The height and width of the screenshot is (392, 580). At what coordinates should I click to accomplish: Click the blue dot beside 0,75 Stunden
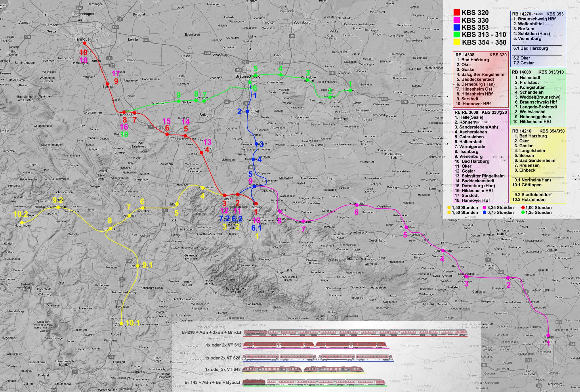[484, 213]
